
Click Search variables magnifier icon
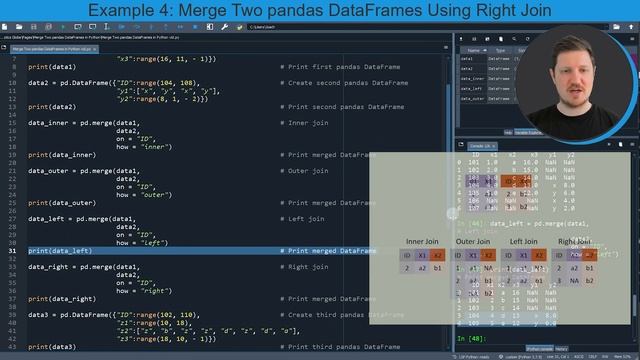[514, 39]
